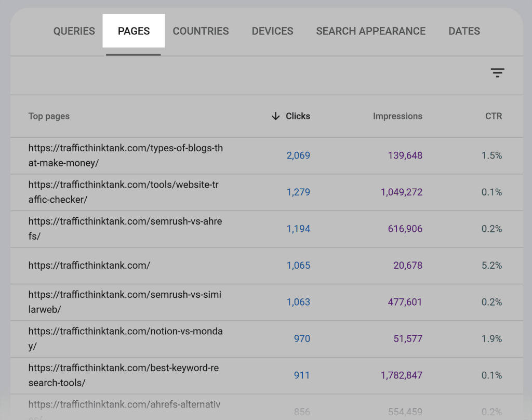The width and height of the screenshot is (532, 420).
Task: Open the SEARCH APPEARANCE tab
Action: click(370, 31)
